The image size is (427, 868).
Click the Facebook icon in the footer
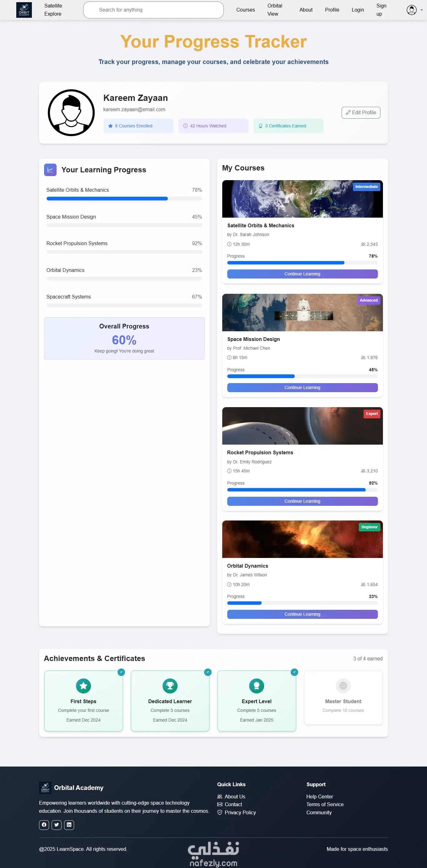44,825
